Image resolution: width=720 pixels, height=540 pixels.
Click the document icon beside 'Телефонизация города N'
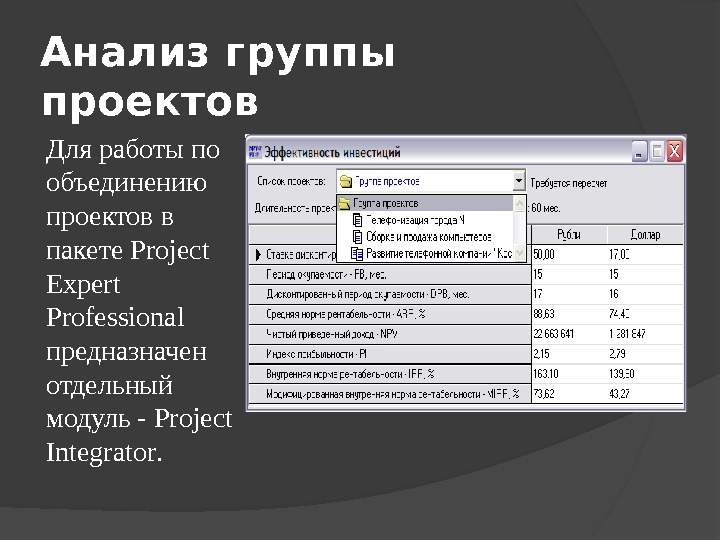357,220
